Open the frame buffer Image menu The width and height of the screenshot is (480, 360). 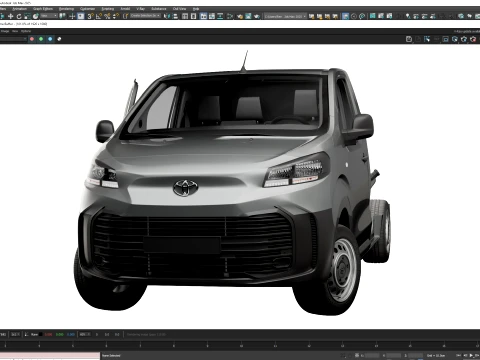pos(5,31)
